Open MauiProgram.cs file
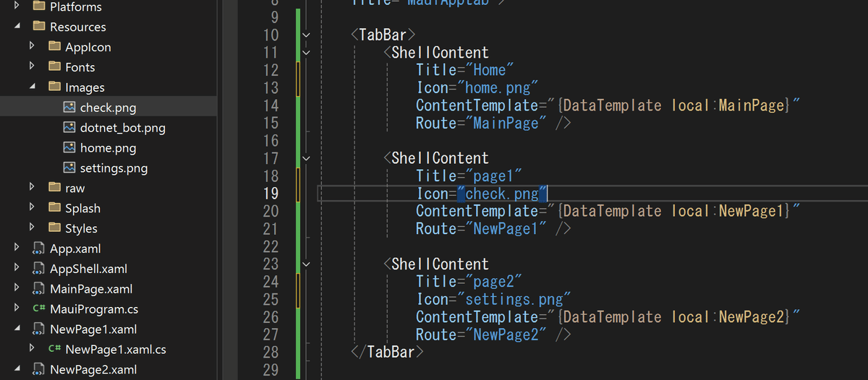This screenshot has height=380, width=868. coord(94,309)
